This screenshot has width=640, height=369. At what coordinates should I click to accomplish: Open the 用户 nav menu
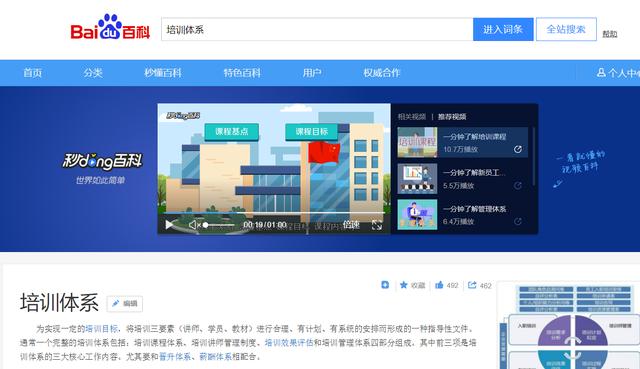click(312, 73)
